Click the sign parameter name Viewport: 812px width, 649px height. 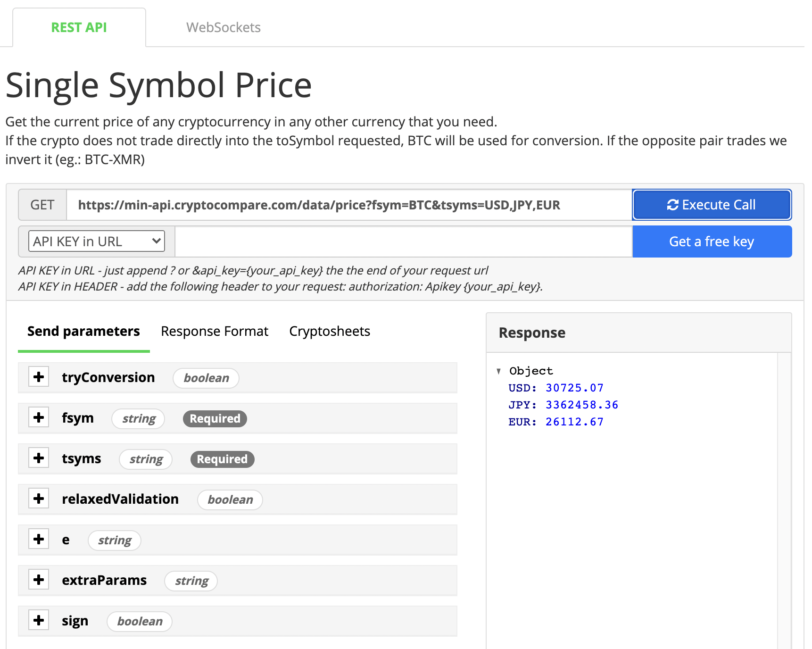click(75, 621)
